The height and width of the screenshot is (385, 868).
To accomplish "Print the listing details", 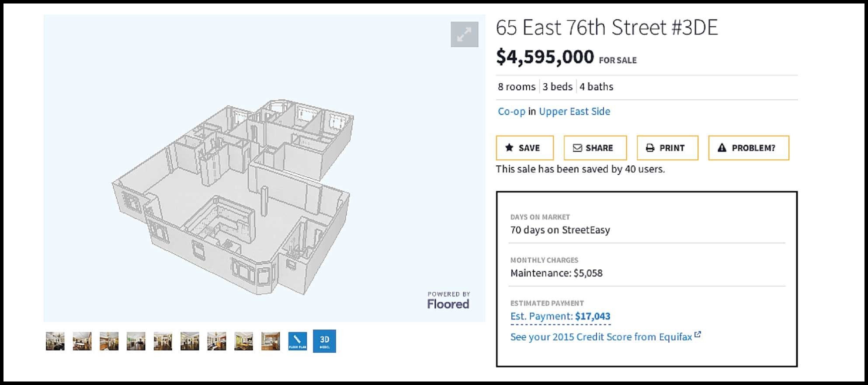I will [667, 148].
